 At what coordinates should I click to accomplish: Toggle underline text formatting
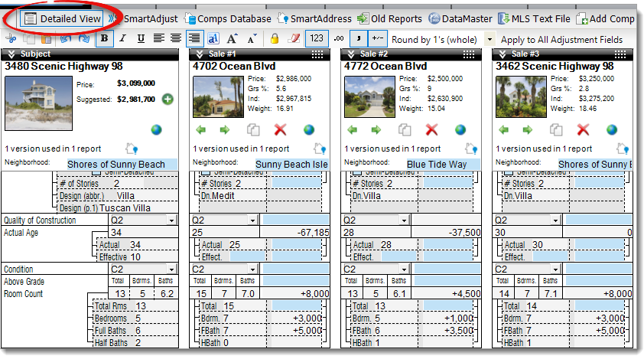tap(141, 38)
